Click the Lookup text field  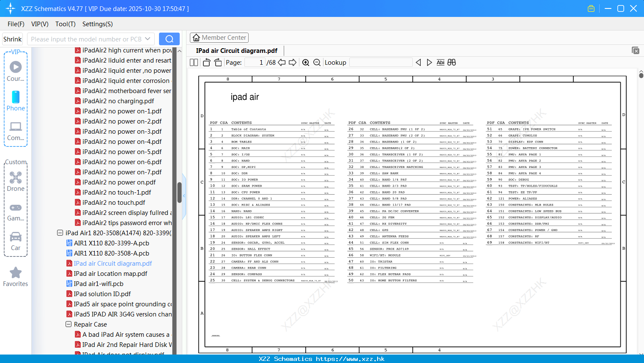[381, 63]
